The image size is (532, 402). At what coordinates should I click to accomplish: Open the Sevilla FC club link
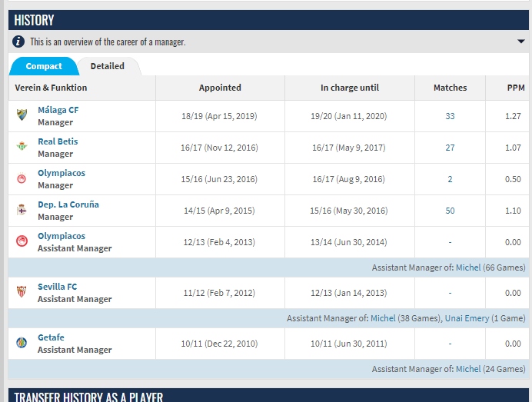(58, 287)
